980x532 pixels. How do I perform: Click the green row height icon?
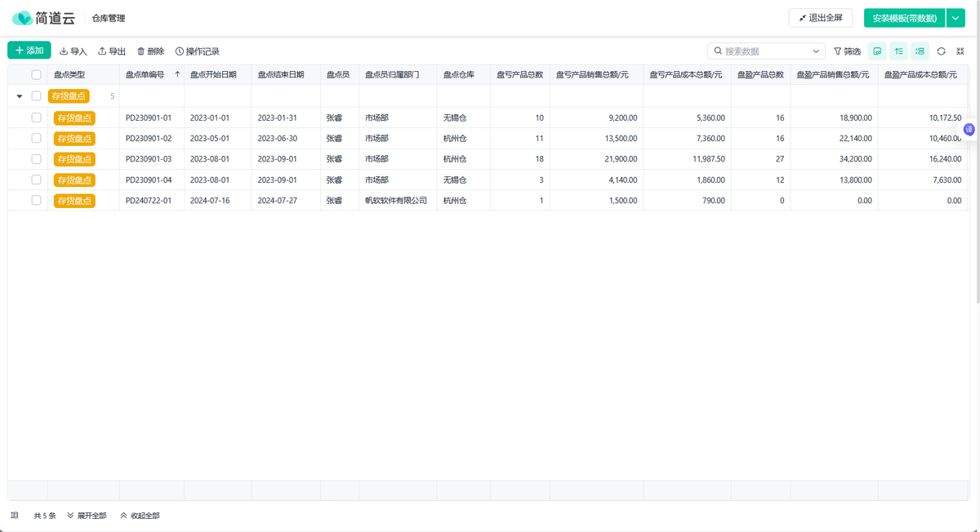click(x=898, y=51)
